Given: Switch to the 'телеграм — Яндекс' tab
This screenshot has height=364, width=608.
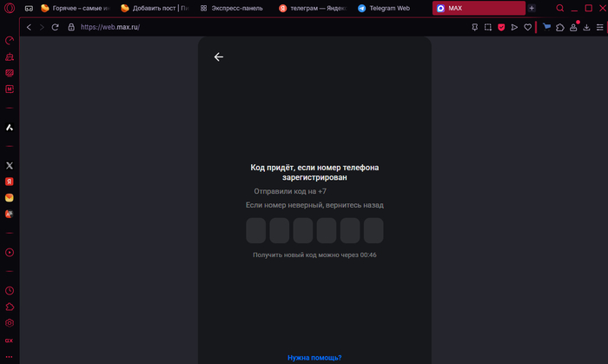Looking at the screenshot, I should coord(314,8).
